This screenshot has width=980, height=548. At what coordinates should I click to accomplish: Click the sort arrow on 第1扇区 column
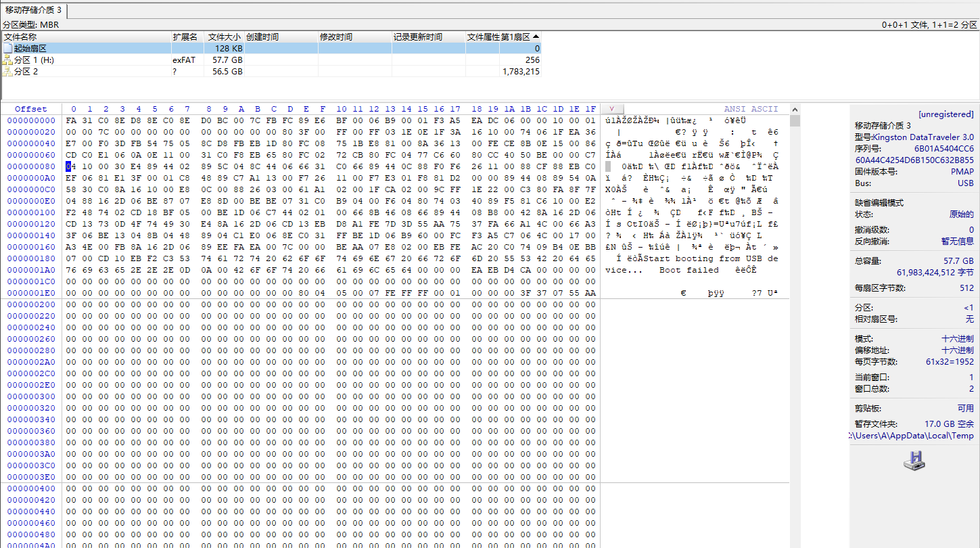[536, 37]
